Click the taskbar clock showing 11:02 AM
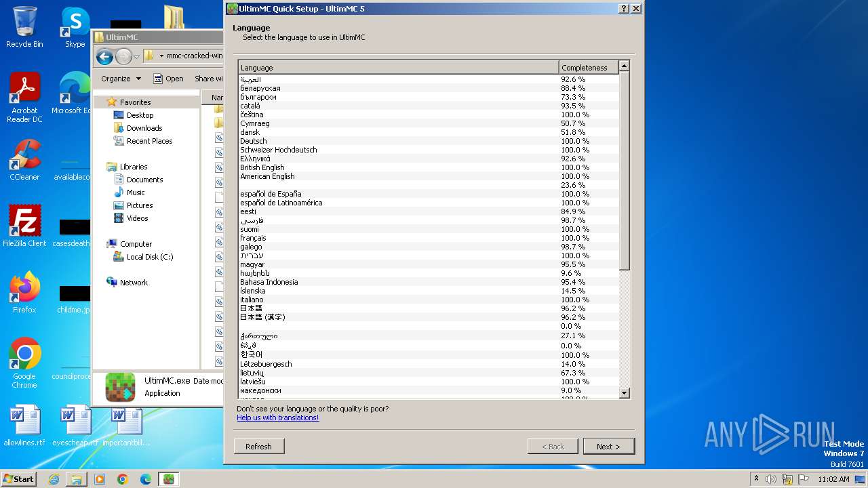Screen dimensions: 868x488 coord(833,479)
